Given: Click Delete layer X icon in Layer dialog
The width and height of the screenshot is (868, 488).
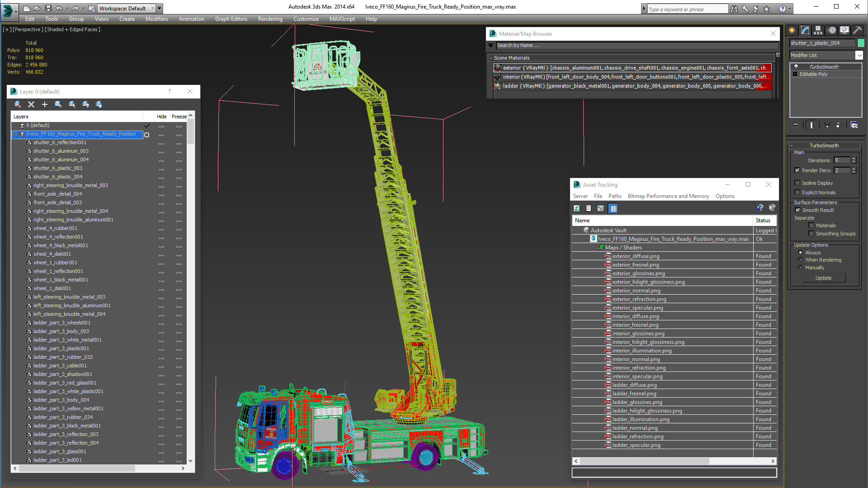Looking at the screenshot, I should (31, 104).
